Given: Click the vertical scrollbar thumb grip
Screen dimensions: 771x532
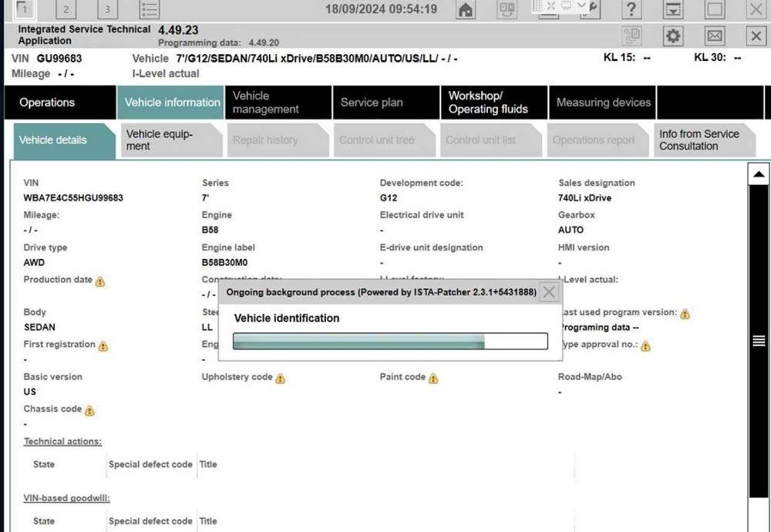Looking at the screenshot, I should click(x=759, y=340).
